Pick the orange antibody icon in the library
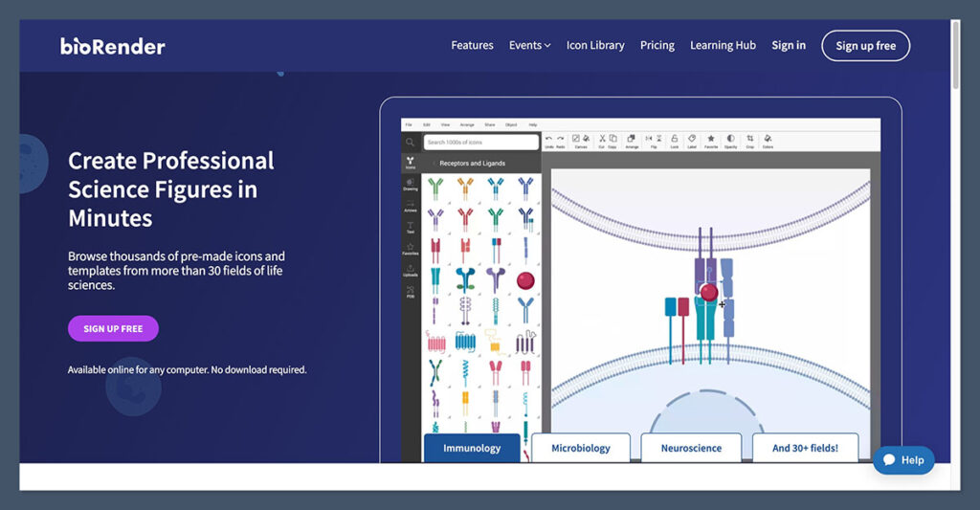The height and width of the screenshot is (510, 980). coord(465,188)
